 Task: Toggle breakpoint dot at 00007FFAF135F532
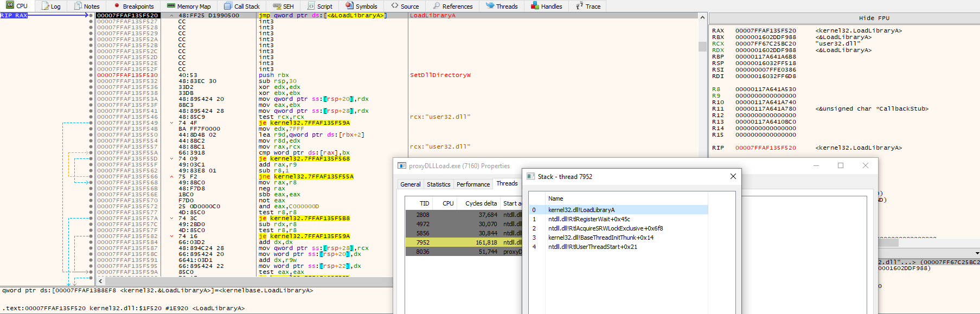tap(91, 81)
